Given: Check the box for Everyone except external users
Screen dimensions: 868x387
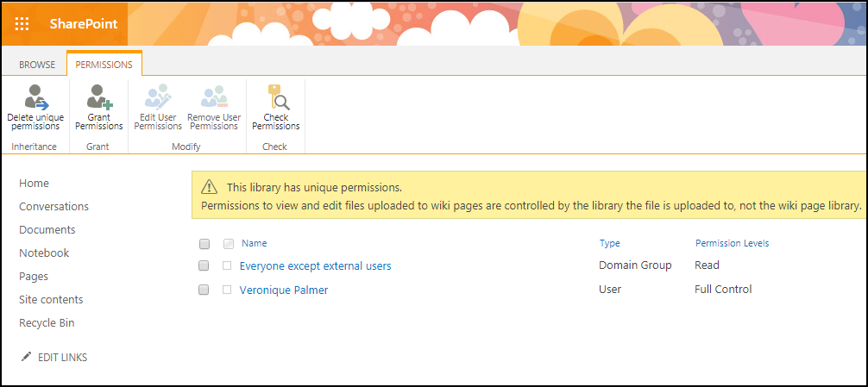Looking at the screenshot, I should (204, 265).
